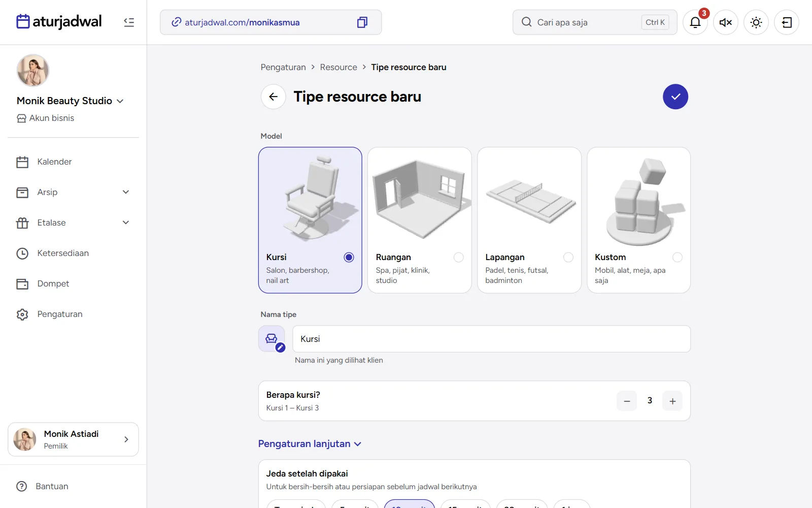Click the aturjadwal logo
Screen dimensions: 812x508
pyautogui.click(x=59, y=22)
